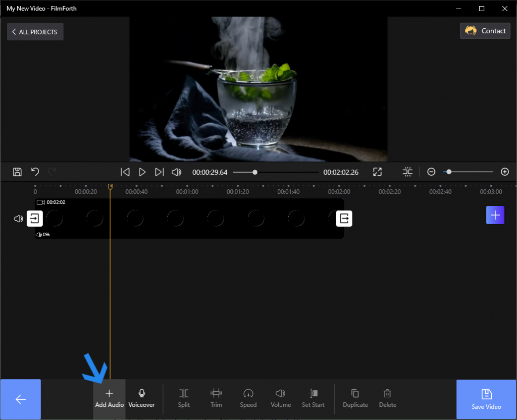Click the timeline ruler at 00:00:40
This screenshot has width=517, height=420.
point(136,191)
